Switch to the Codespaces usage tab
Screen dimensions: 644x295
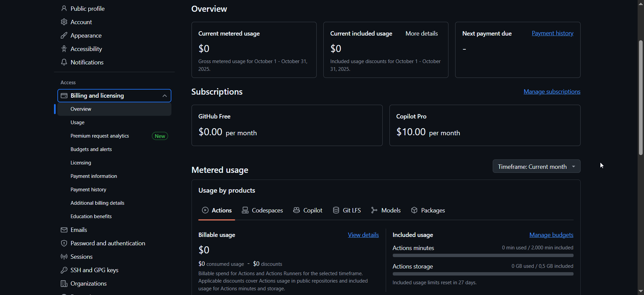(262, 210)
